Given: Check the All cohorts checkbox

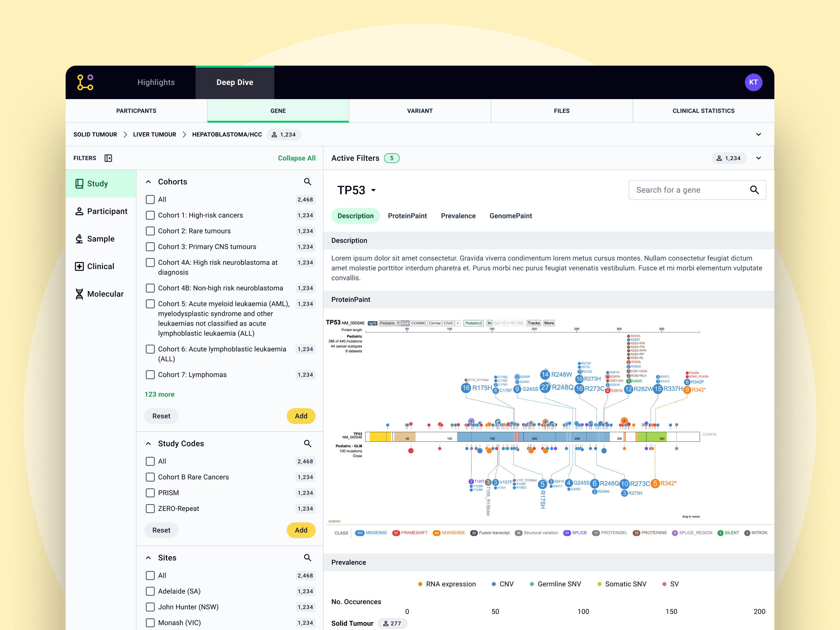Looking at the screenshot, I should 150,200.
